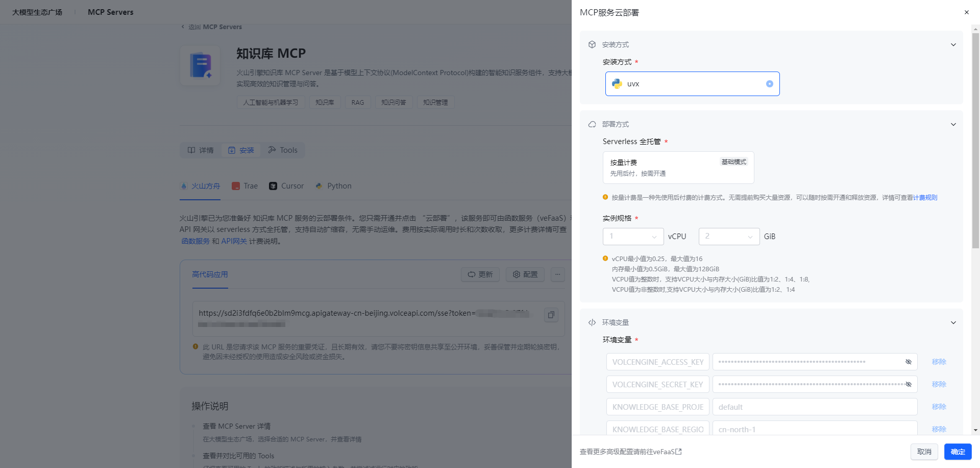This screenshot has width=980, height=468.
Task: Click the 确定 confirm button
Action: coord(958,452)
